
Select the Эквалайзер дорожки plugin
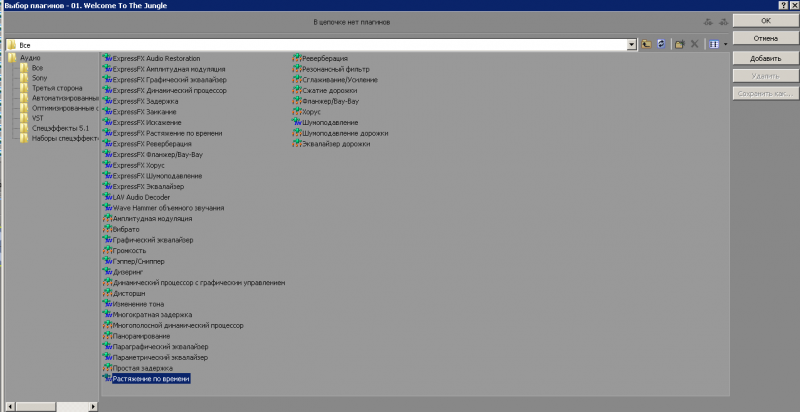click(335, 144)
